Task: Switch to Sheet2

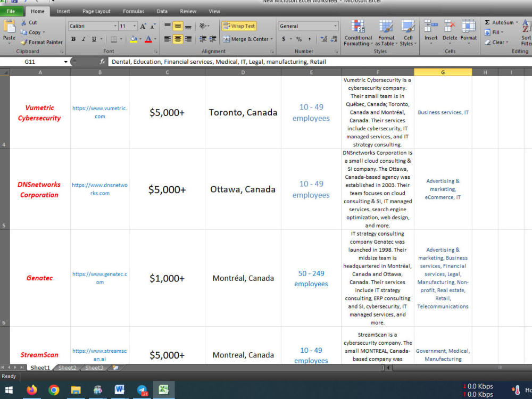Action: [x=68, y=368]
